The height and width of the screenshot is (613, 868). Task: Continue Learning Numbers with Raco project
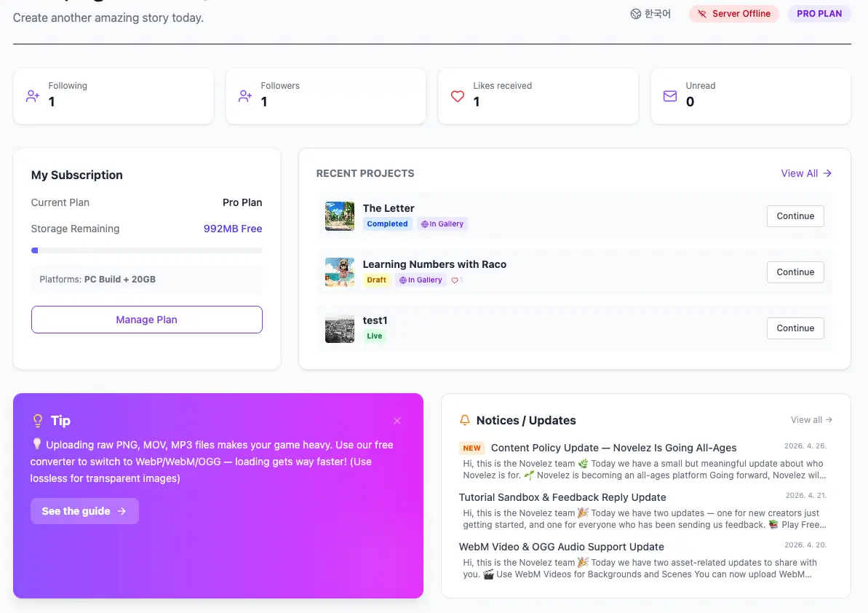click(x=795, y=272)
